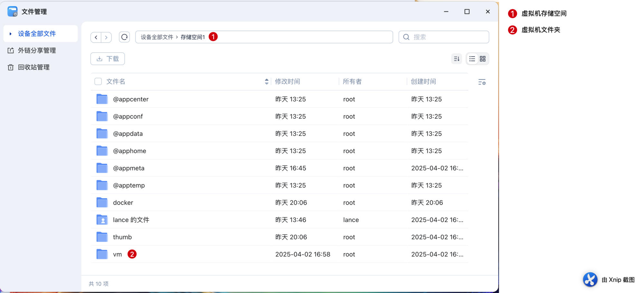Viewport: 644px width, 293px height.
Task: Go to 设备全部文件 in breadcrumb
Action: pyautogui.click(x=157, y=37)
